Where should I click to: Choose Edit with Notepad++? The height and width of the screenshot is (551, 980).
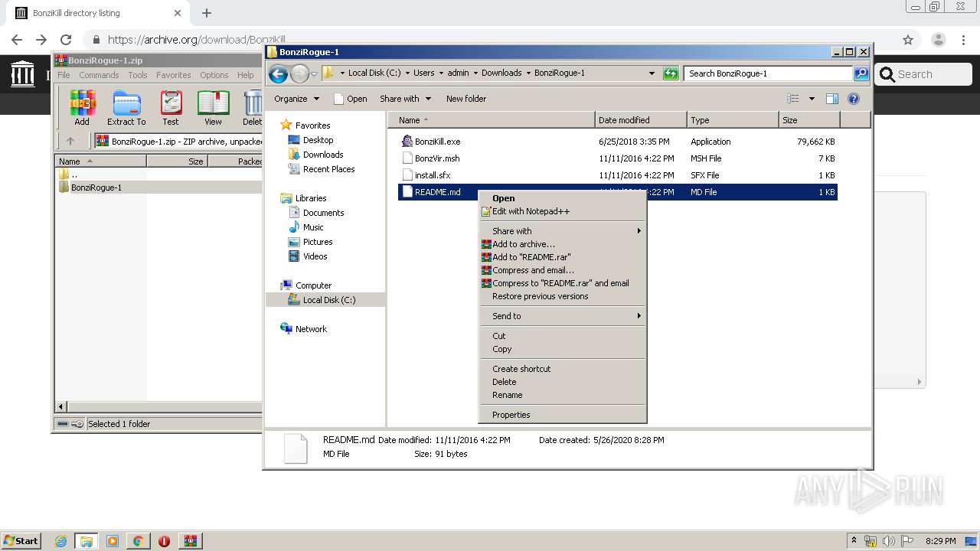(563, 211)
